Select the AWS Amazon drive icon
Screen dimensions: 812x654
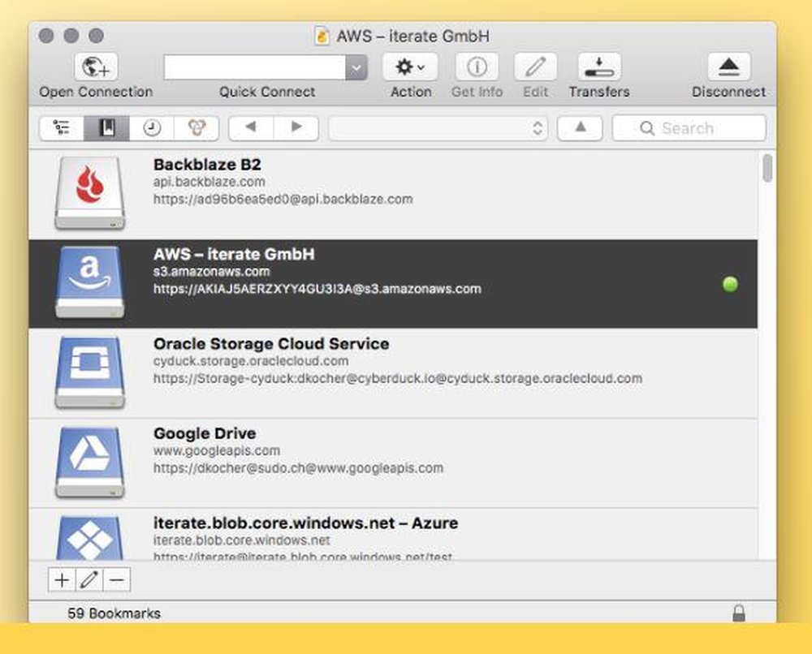click(90, 282)
